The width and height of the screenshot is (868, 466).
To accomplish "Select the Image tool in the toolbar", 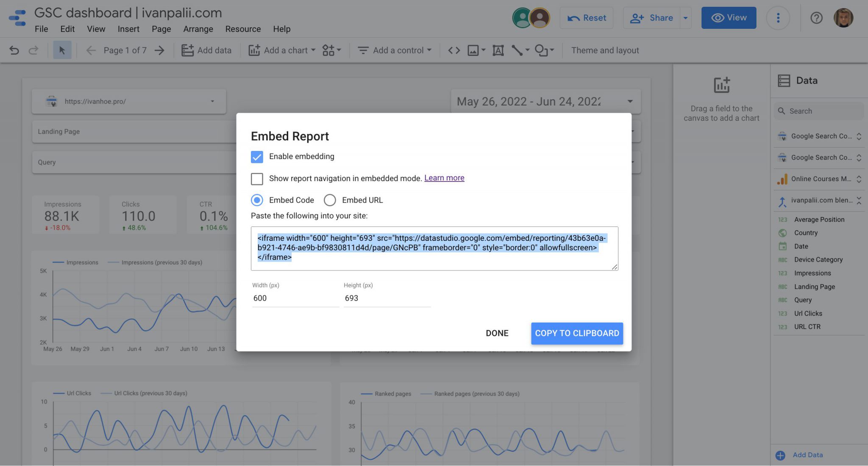I will pyautogui.click(x=473, y=50).
